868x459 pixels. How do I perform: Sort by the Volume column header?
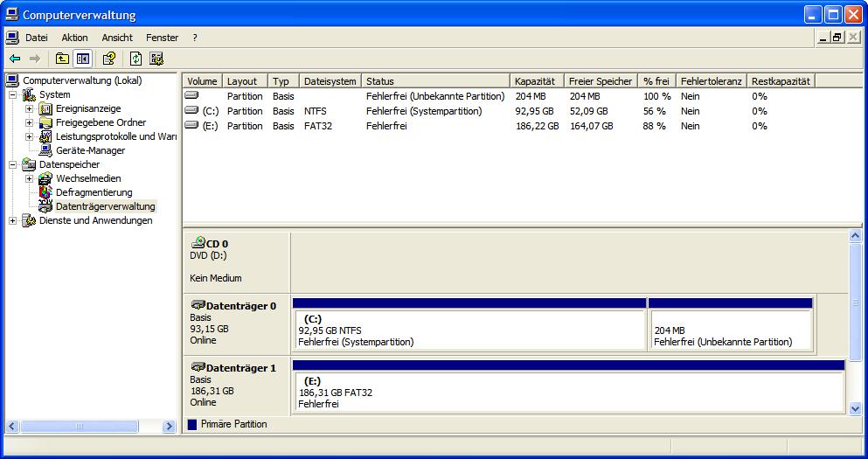click(203, 80)
